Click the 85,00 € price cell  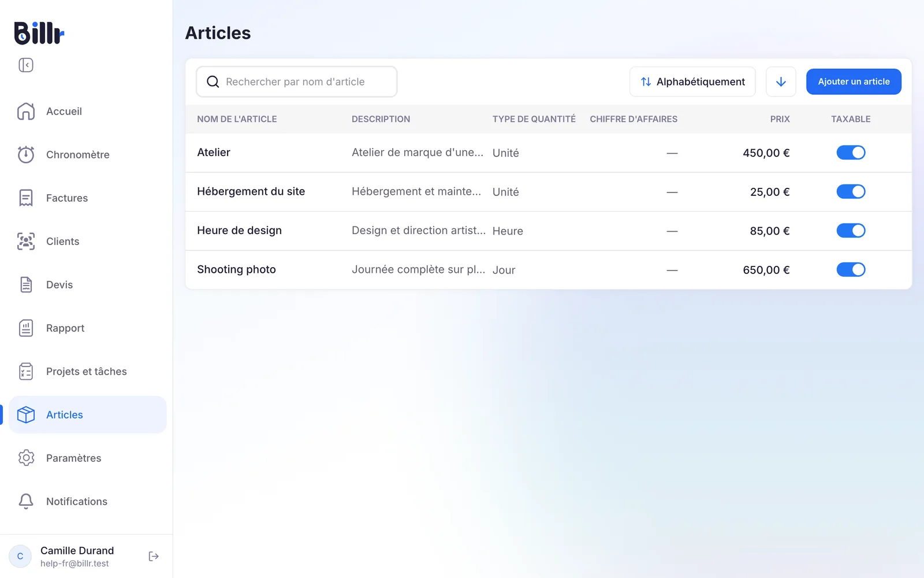coord(770,231)
